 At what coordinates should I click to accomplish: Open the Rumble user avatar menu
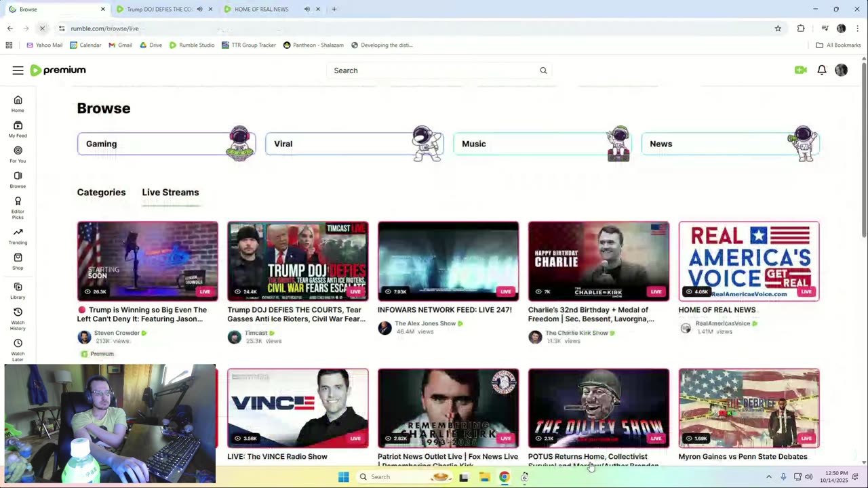click(841, 70)
